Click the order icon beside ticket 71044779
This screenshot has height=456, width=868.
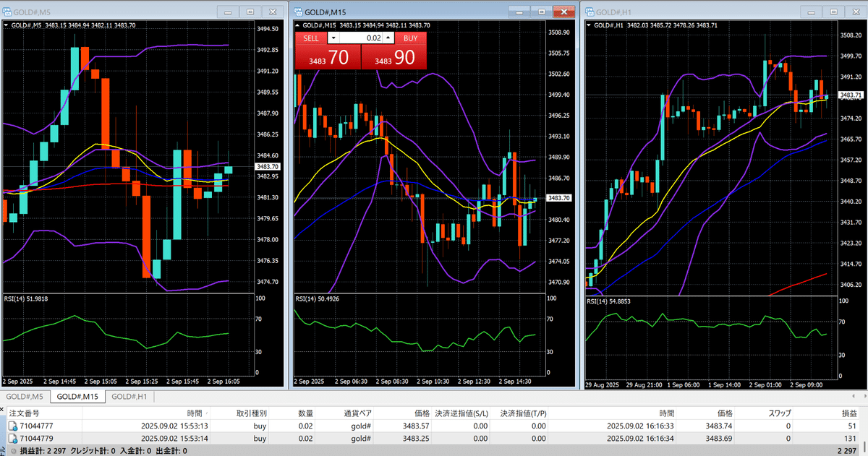click(x=12, y=438)
